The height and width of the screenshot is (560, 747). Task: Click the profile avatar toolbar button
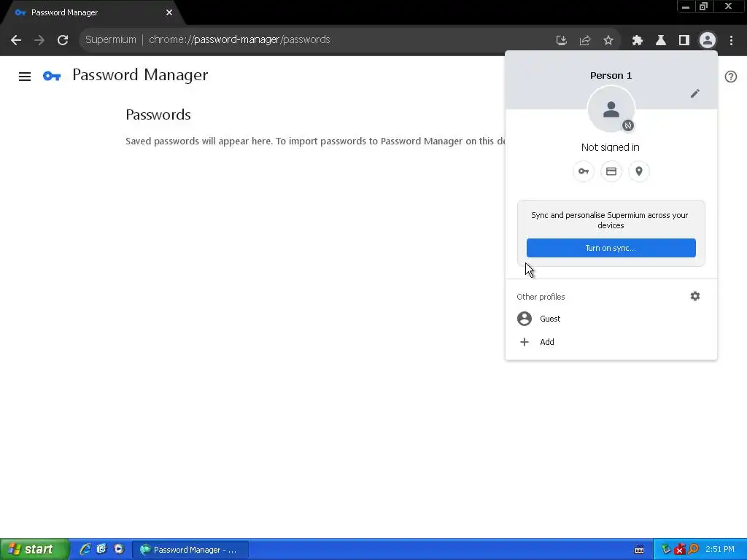[708, 40]
